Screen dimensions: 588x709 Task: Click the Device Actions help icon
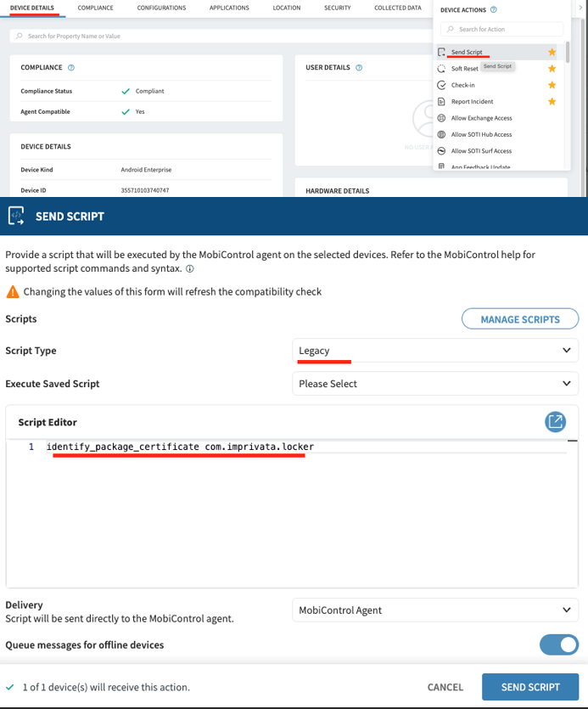[x=494, y=9]
